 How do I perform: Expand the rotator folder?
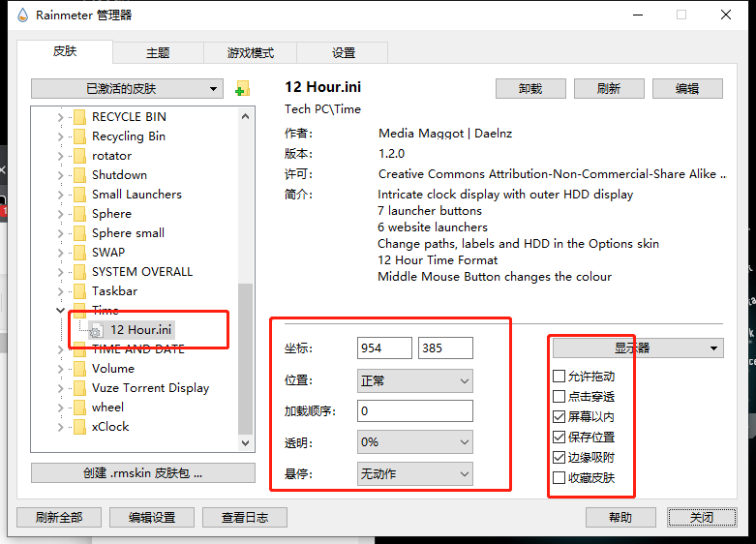pos(60,156)
